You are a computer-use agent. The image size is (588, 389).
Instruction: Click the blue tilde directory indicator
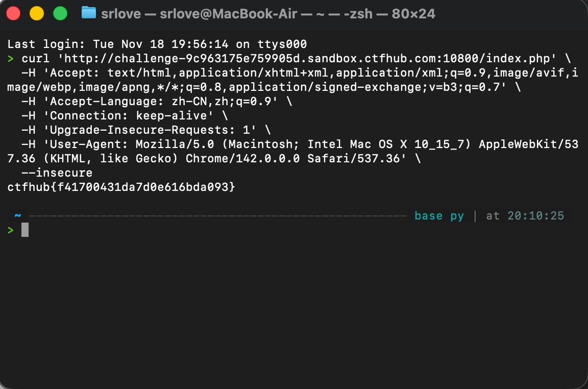click(x=18, y=215)
